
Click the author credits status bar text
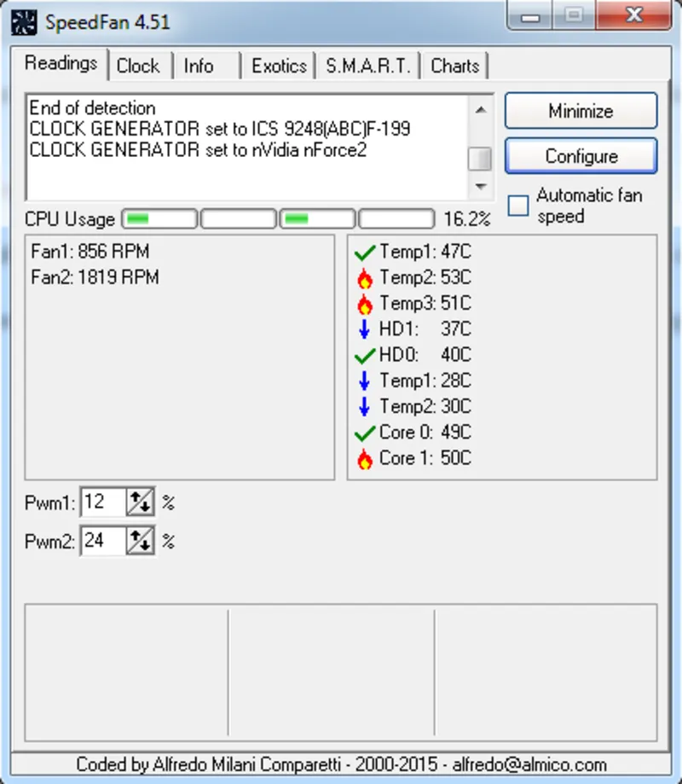pos(341,765)
